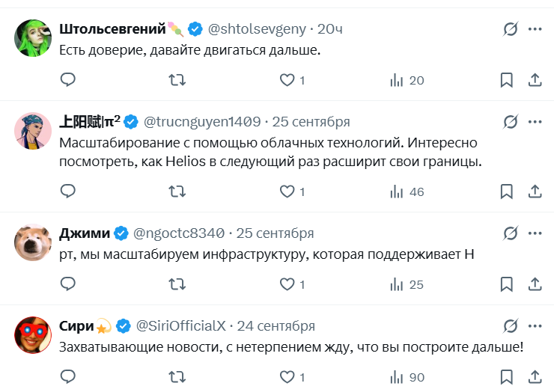The width and height of the screenshot is (554, 392).
Task: Open more menu on @trucnguyen1409's tweet
Action: tap(535, 122)
